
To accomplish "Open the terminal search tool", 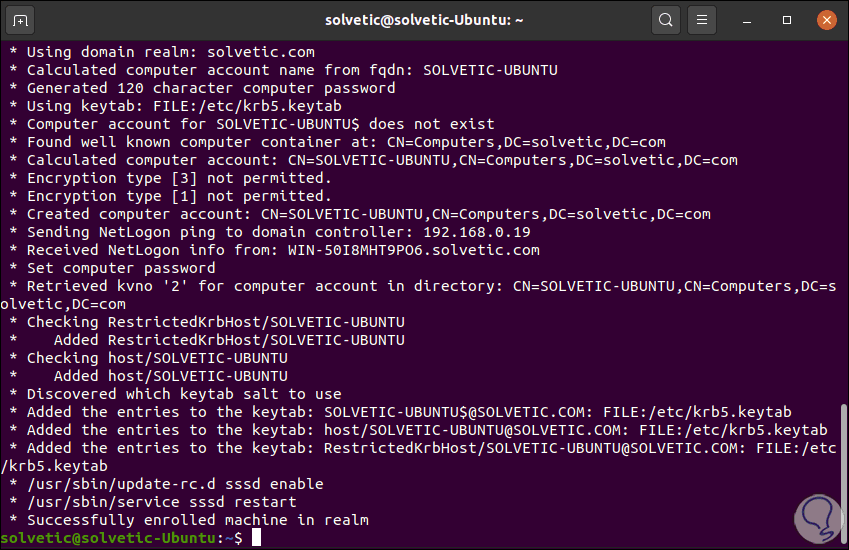I will [x=665, y=19].
